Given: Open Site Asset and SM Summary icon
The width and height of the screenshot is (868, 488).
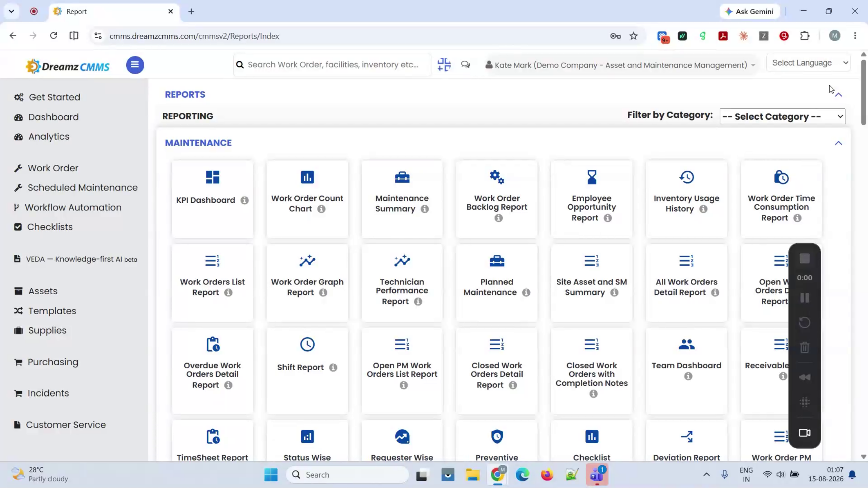Looking at the screenshot, I should coord(592,261).
